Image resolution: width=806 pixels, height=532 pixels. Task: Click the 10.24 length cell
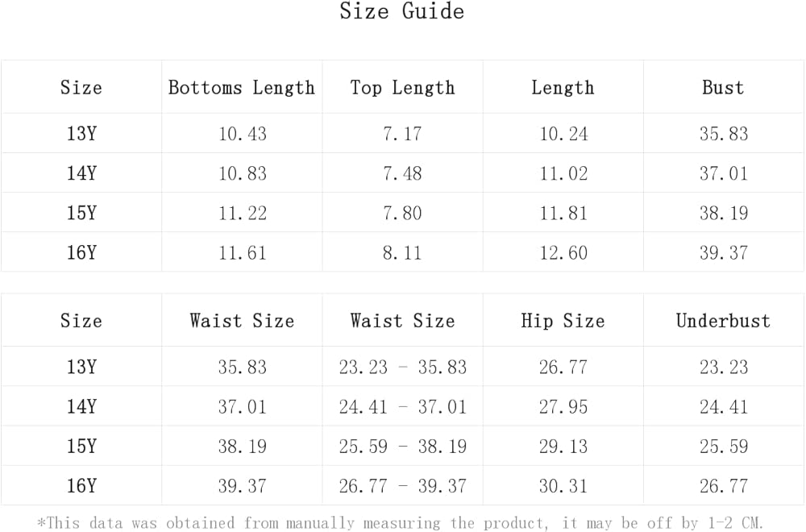(563, 134)
